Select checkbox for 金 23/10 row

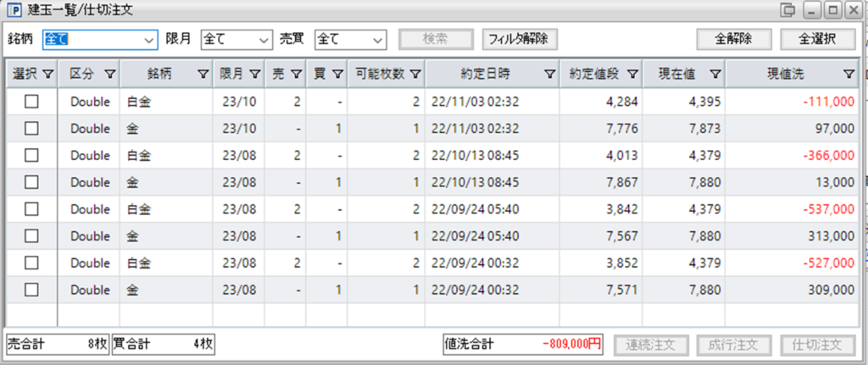click(31, 129)
